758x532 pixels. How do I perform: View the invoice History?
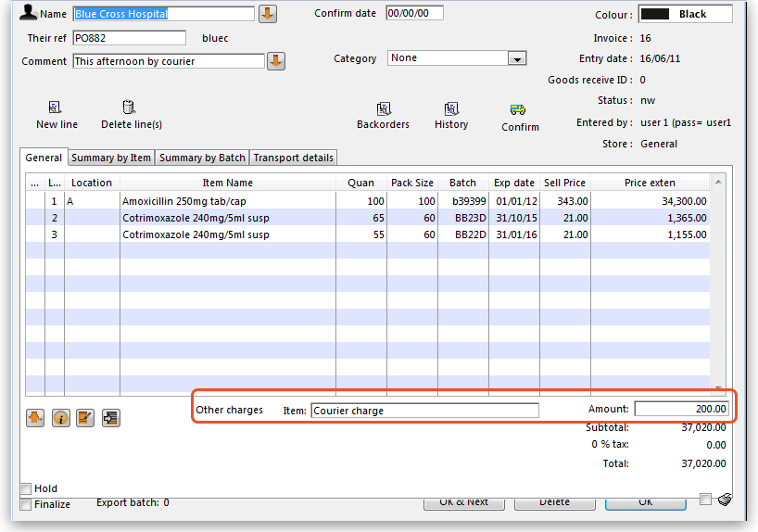451,109
